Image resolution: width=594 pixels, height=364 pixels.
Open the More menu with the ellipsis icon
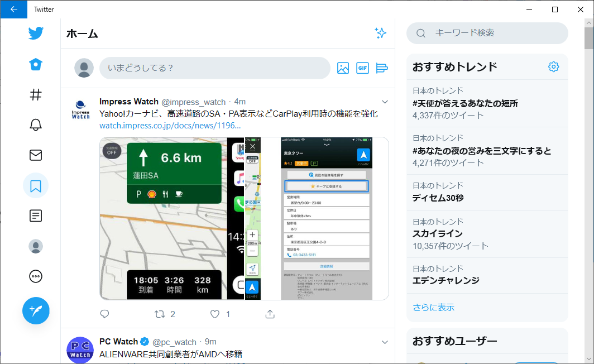[x=35, y=276]
